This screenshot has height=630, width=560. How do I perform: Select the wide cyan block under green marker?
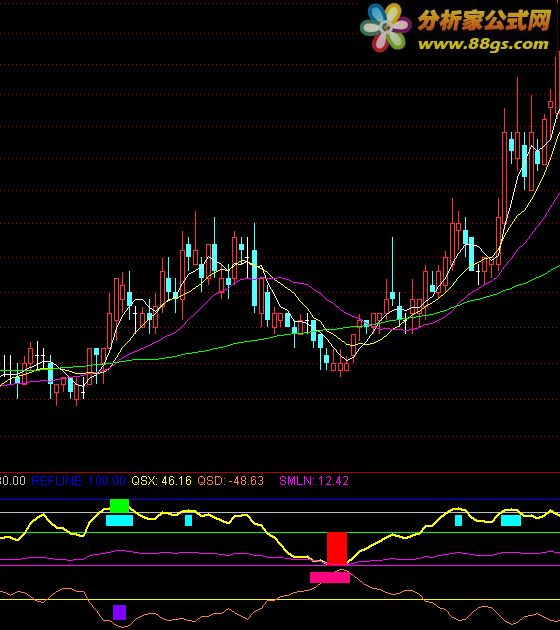click(x=119, y=521)
